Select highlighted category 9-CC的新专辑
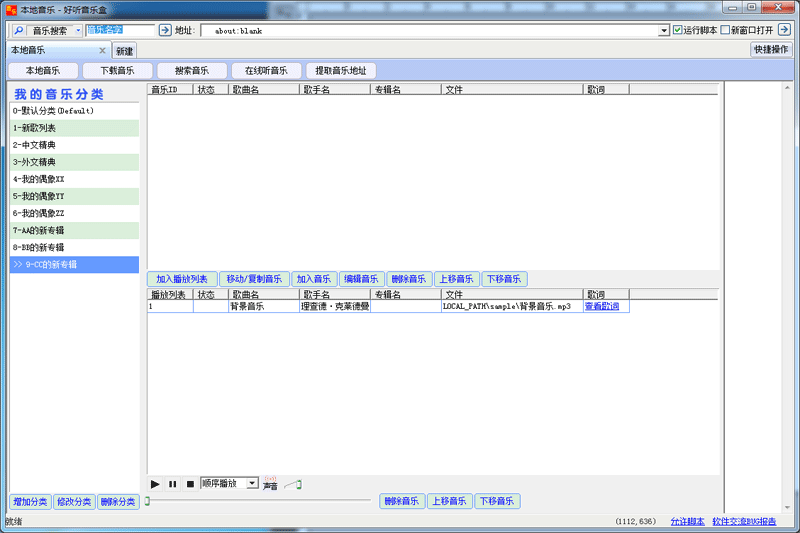This screenshot has width=800, height=533. pos(74,265)
